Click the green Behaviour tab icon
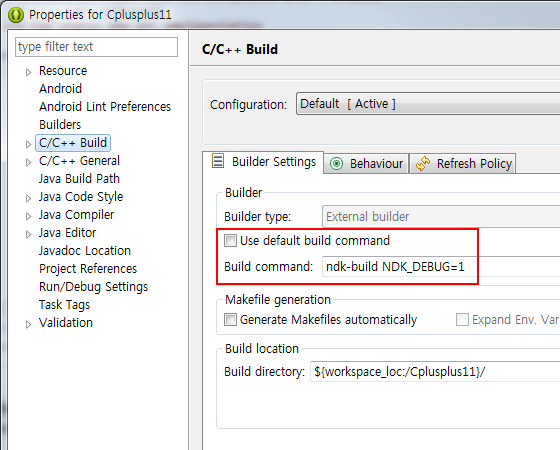Screen dimensions: 560x450 pyautogui.click(x=336, y=164)
